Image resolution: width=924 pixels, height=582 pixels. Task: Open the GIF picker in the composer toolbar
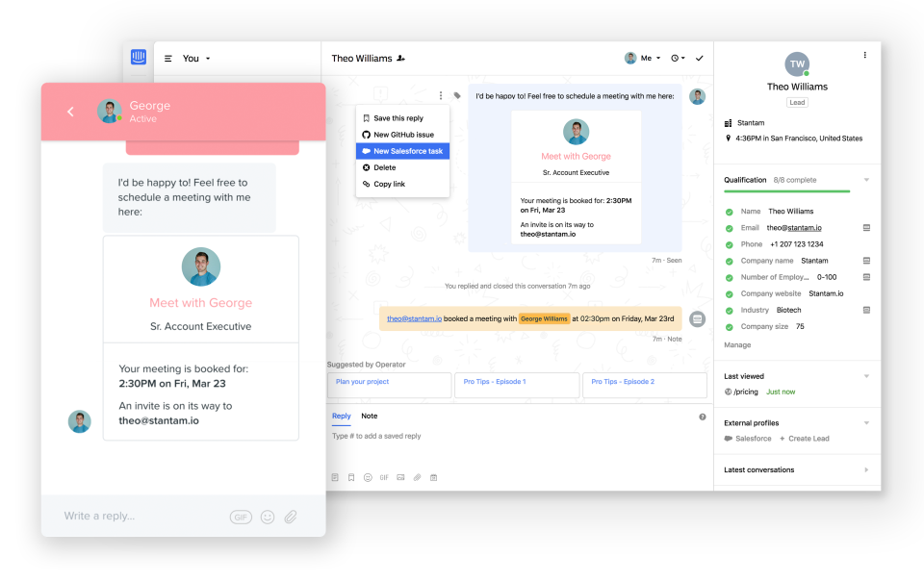tap(384, 477)
